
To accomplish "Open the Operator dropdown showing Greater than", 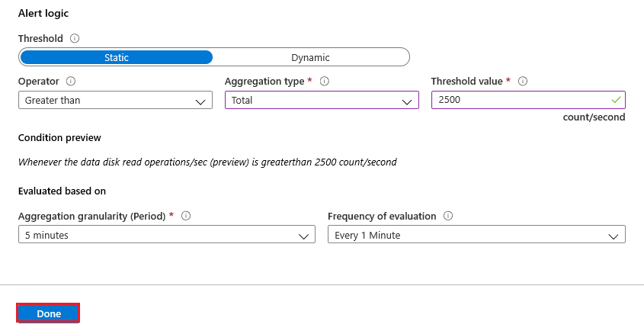I will click(x=115, y=100).
